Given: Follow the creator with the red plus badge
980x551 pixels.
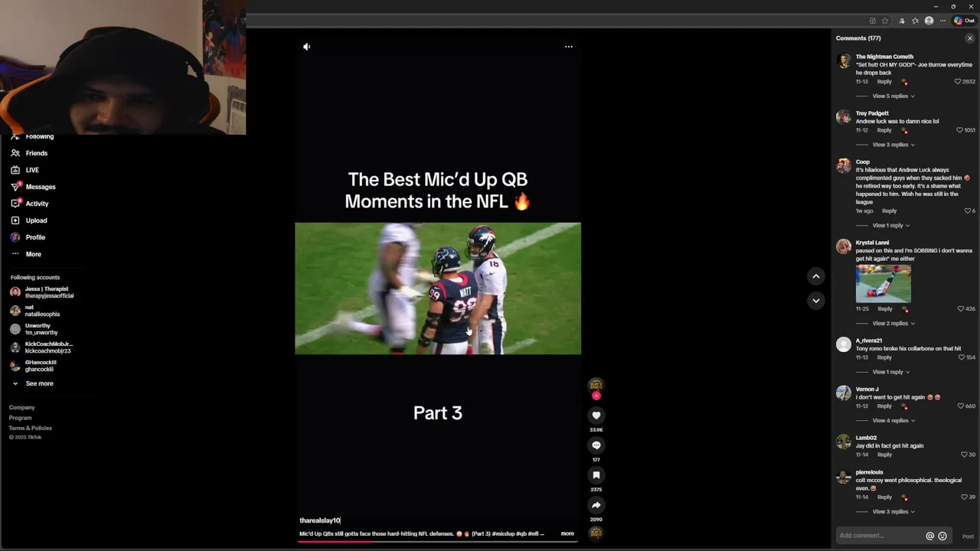Looking at the screenshot, I should coord(596,396).
